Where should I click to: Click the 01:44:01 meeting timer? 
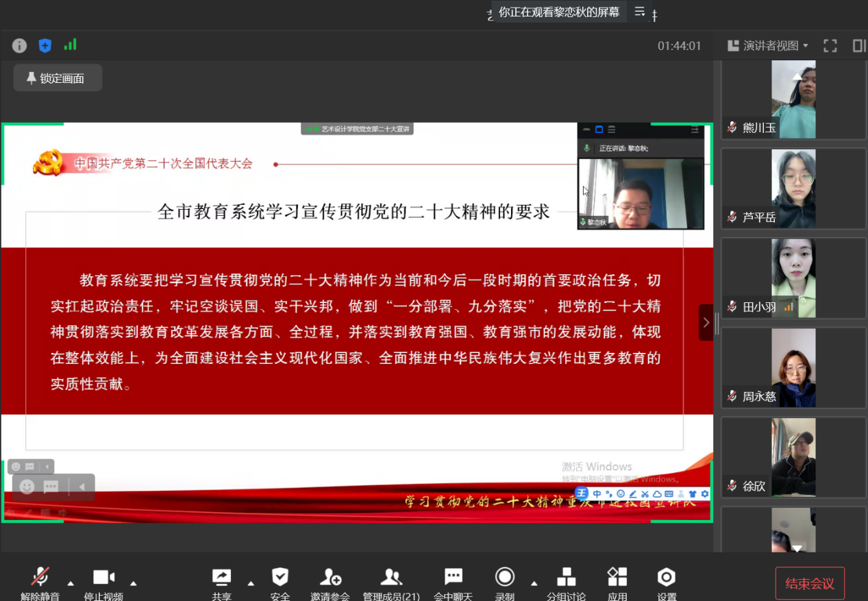[680, 46]
